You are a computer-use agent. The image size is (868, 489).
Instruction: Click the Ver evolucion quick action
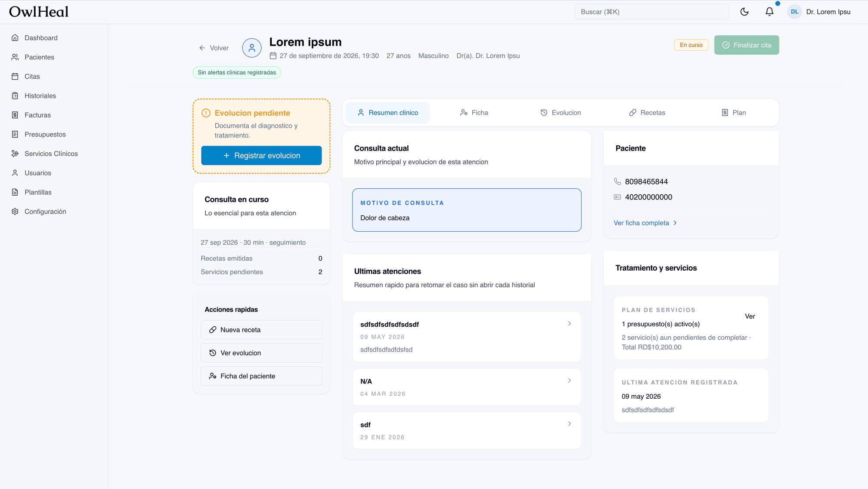(261, 353)
